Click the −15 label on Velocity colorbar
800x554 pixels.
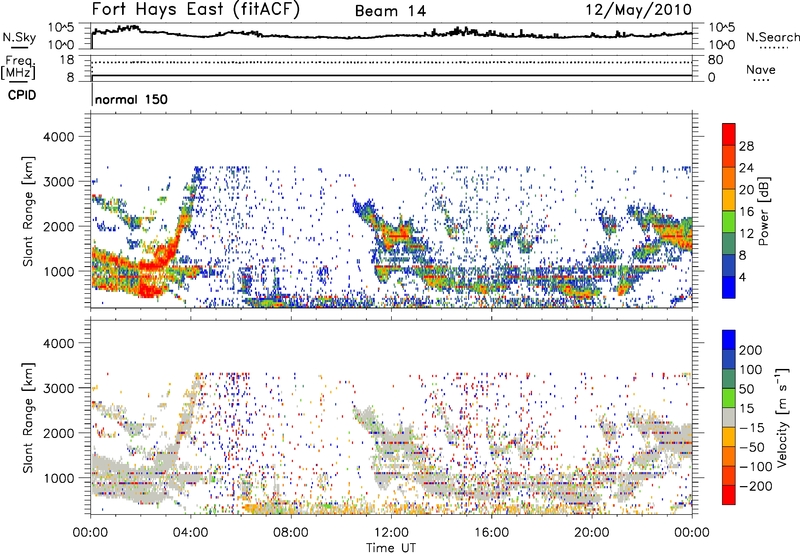pos(752,428)
